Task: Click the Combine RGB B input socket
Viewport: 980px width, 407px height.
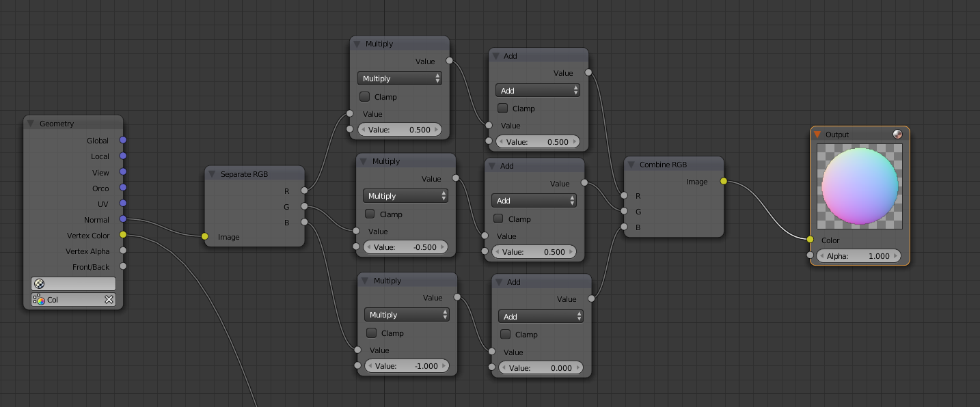Action: click(x=624, y=227)
